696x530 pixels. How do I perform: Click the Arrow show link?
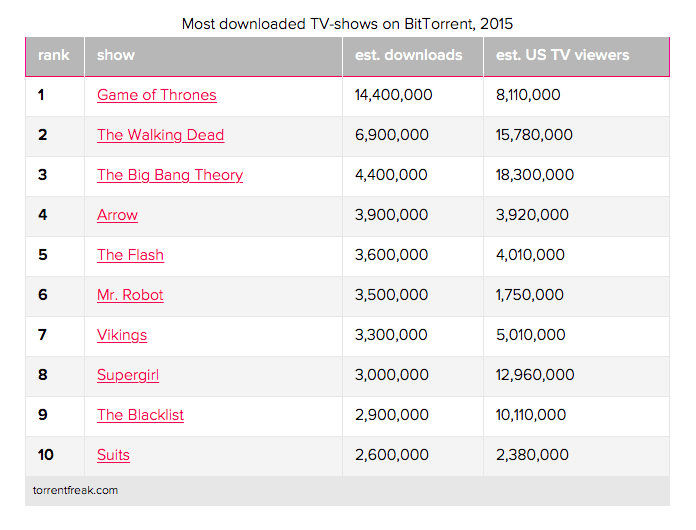(x=117, y=215)
